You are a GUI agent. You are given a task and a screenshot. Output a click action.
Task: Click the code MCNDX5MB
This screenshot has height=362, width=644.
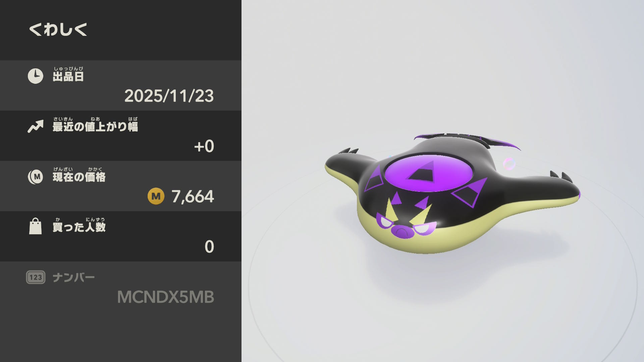(x=166, y=297)
